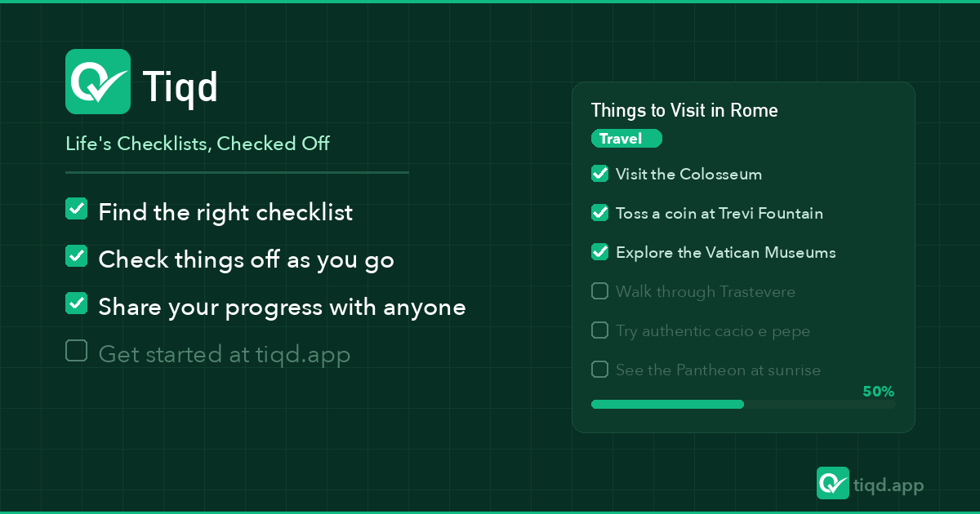
Task: Check See the Pantheon at sunrise
Action: pos(600,370)
